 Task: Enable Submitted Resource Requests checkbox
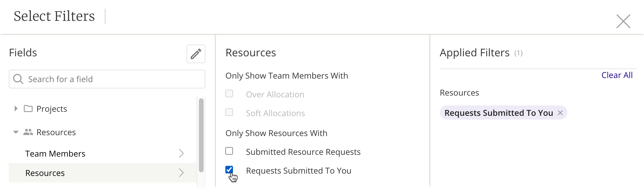click(229, 151)
